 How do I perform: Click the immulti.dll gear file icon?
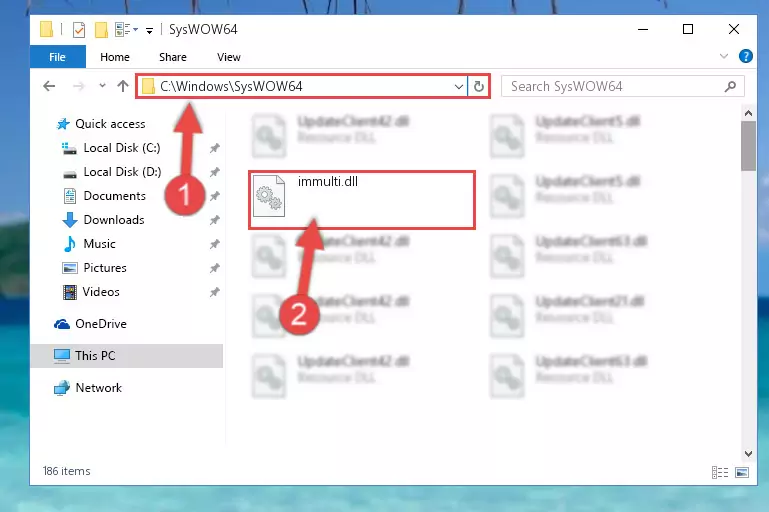tap(269, 196)
